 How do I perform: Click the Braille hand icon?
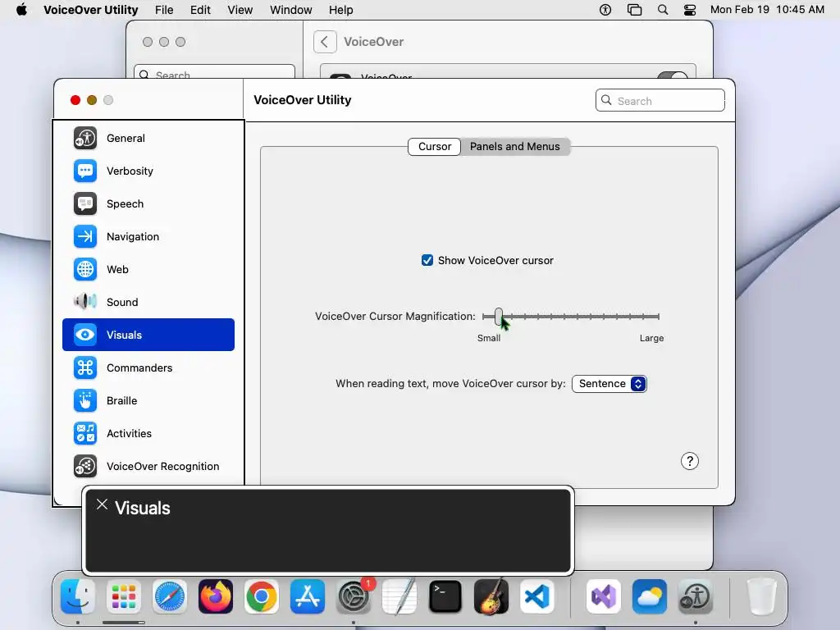[85, 400]
